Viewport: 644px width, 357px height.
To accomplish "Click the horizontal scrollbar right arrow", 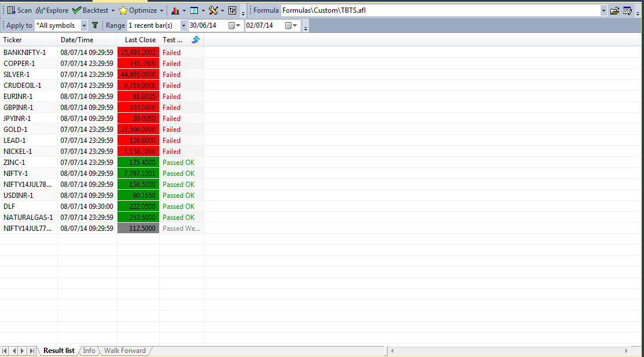I will coord(626,351).
